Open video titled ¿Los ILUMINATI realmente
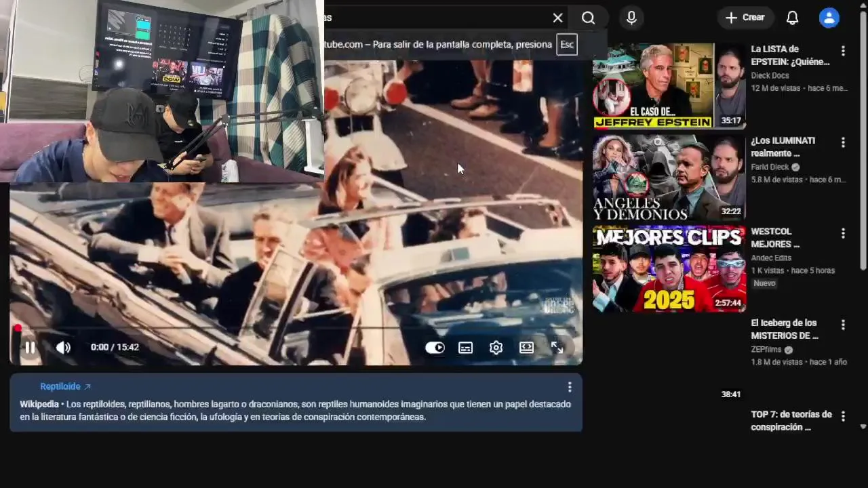868x488 pixels. (x=783, y=147)
